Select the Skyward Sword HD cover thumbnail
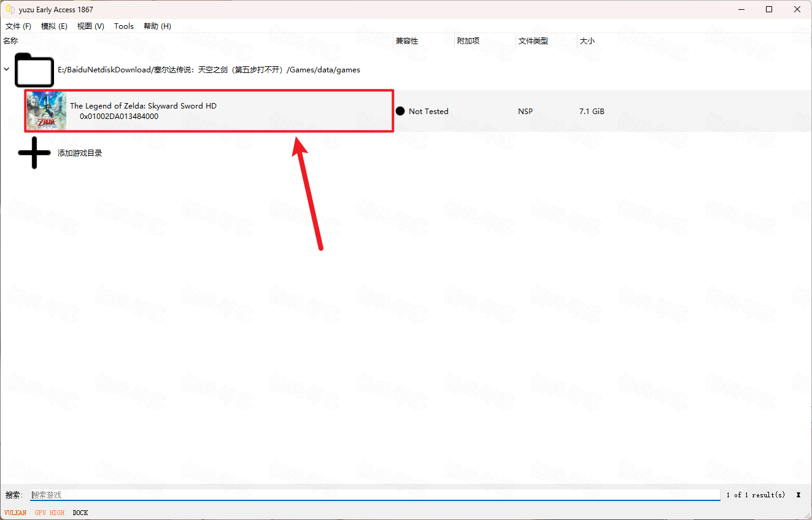 46,111
